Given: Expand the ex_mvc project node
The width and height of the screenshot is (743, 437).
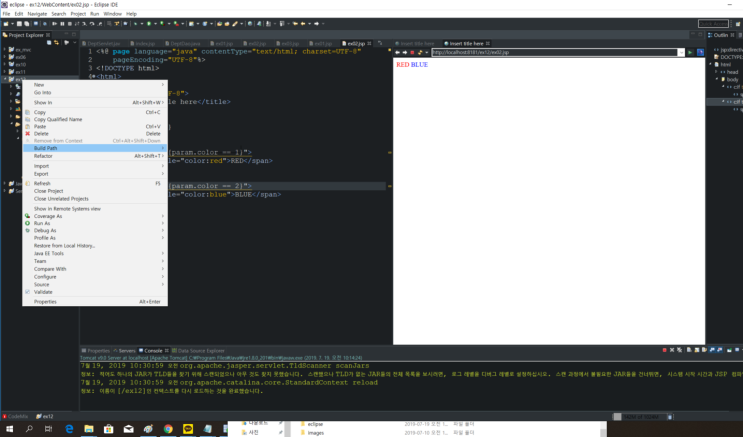Looking at the screenshot, I should coord(5,49).
